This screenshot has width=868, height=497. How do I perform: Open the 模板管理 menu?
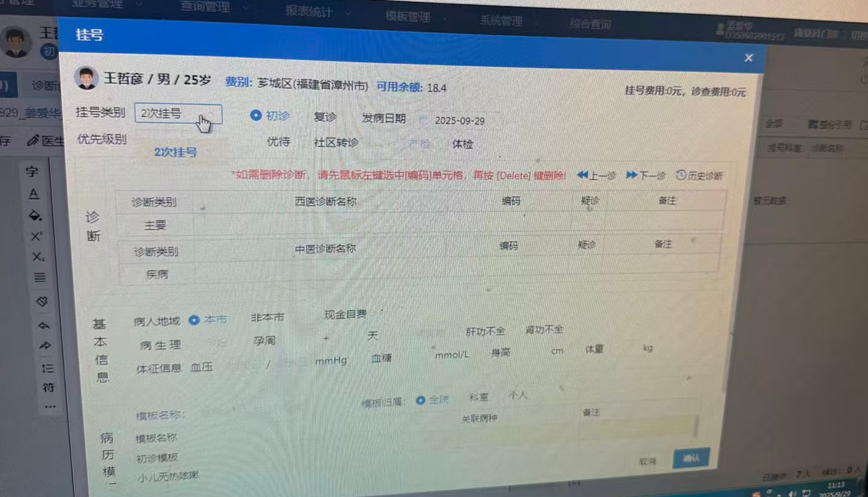tap(408, 17)
